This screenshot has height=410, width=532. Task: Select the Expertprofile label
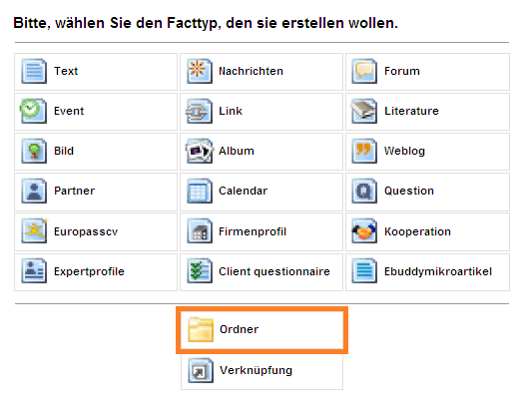(x=89, y=271)
